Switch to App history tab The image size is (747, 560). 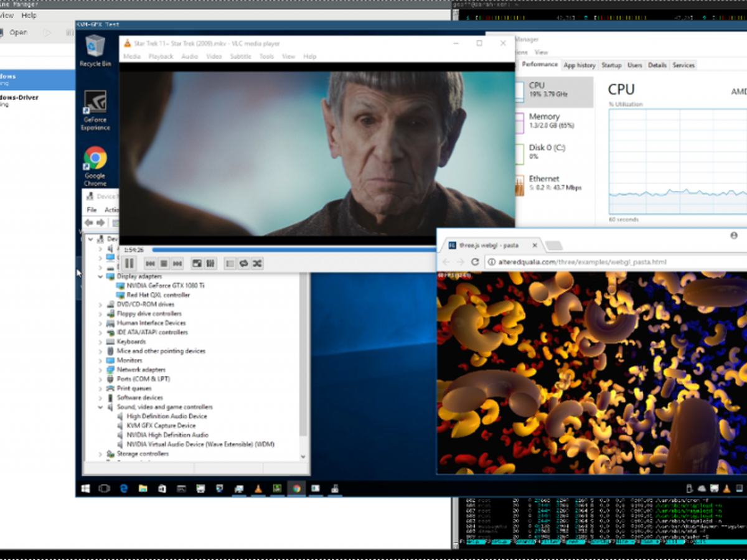(x=579, y=65)
